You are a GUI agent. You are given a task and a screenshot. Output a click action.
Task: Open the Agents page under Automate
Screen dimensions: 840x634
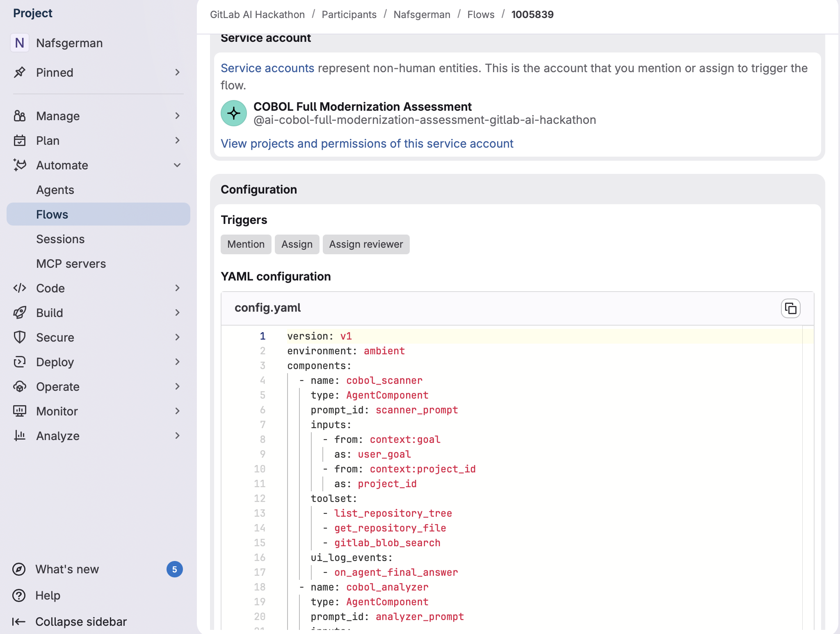pyautogui.click(x=55, y=190)
